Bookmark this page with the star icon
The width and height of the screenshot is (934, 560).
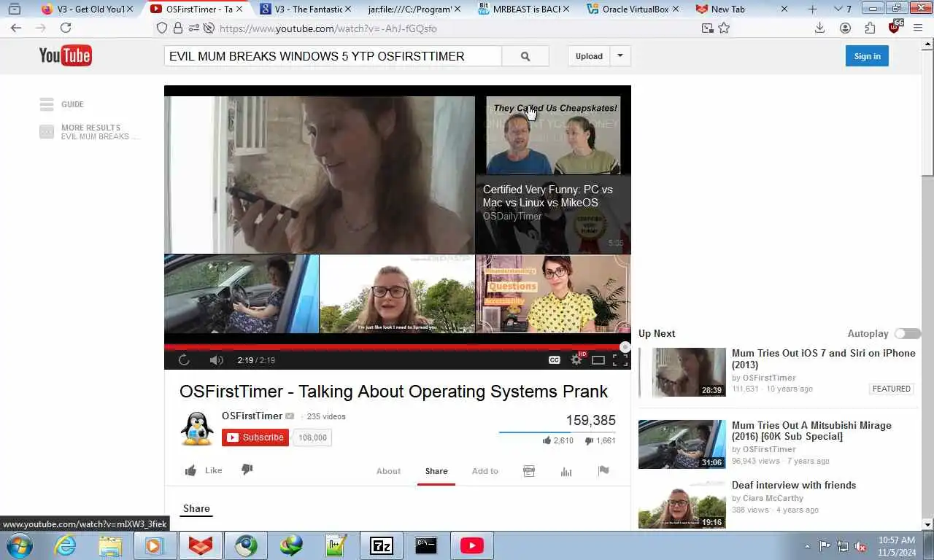(x=724, y=28)
